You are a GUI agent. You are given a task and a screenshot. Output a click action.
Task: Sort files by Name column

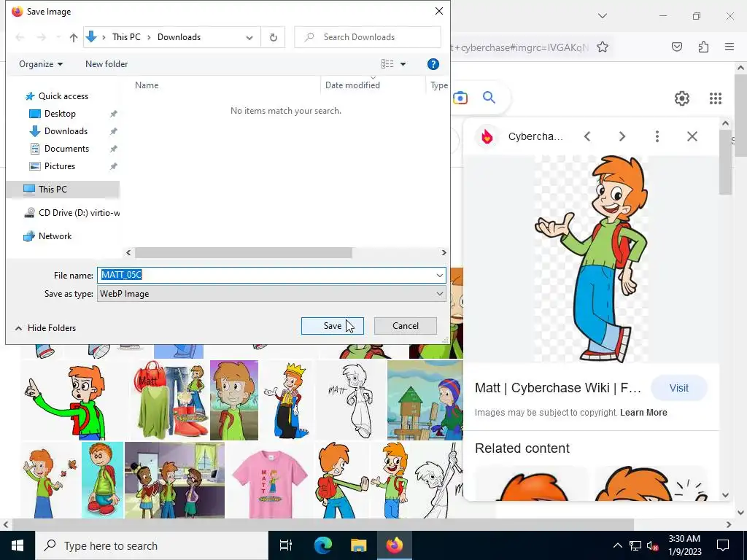coord(146,85)
